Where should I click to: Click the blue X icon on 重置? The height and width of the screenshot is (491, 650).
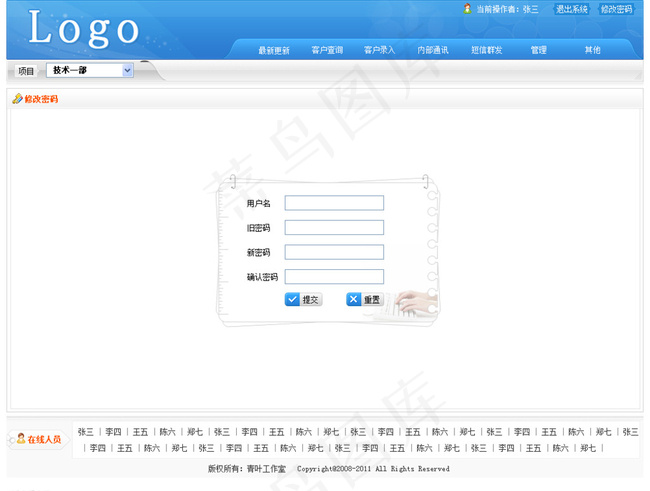click(354, 299)
